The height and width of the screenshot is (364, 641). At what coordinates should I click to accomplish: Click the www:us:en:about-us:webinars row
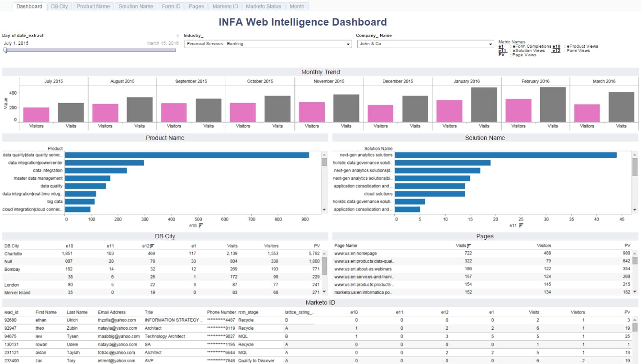click(482, 269)
